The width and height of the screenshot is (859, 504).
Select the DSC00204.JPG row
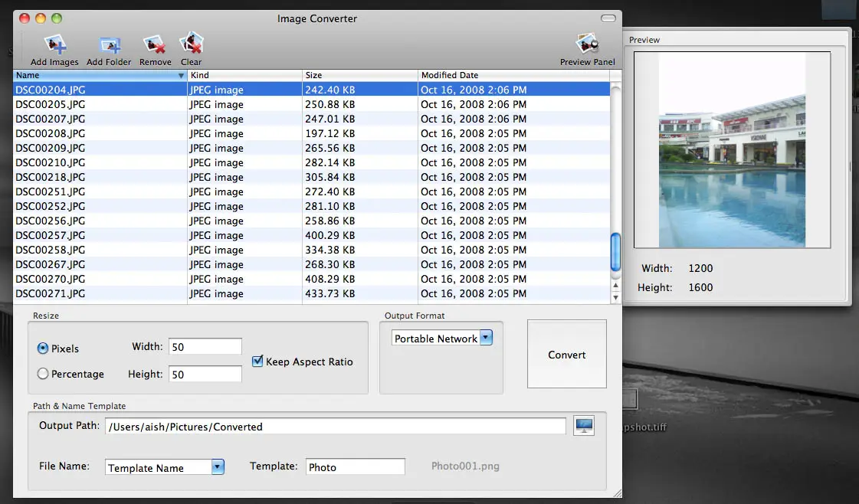tap(311, 90)
